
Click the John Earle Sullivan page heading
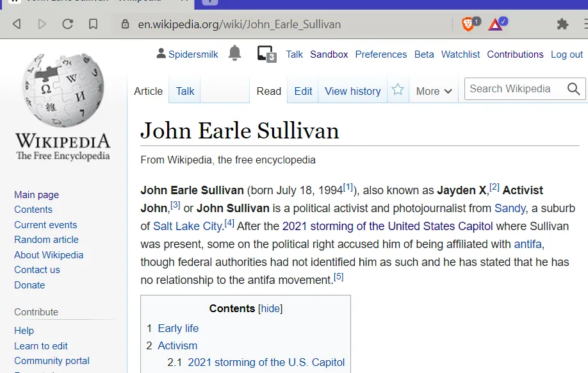(240, 131)
